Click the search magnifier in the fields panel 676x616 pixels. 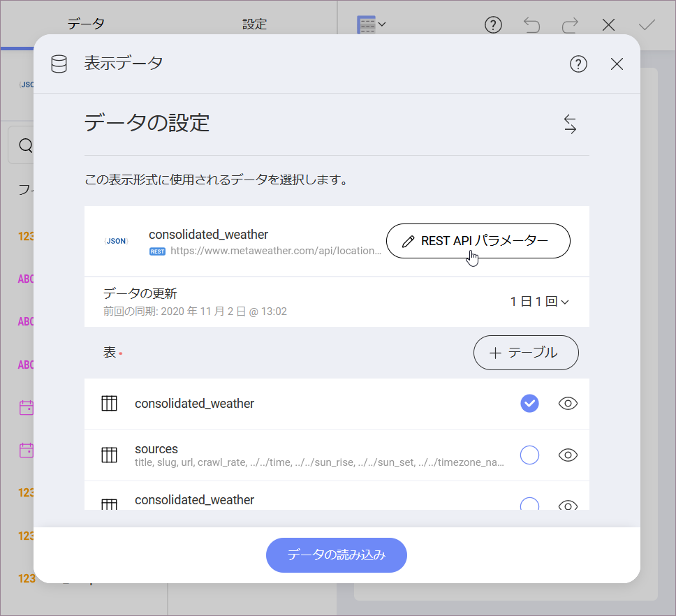coord(26,145)
